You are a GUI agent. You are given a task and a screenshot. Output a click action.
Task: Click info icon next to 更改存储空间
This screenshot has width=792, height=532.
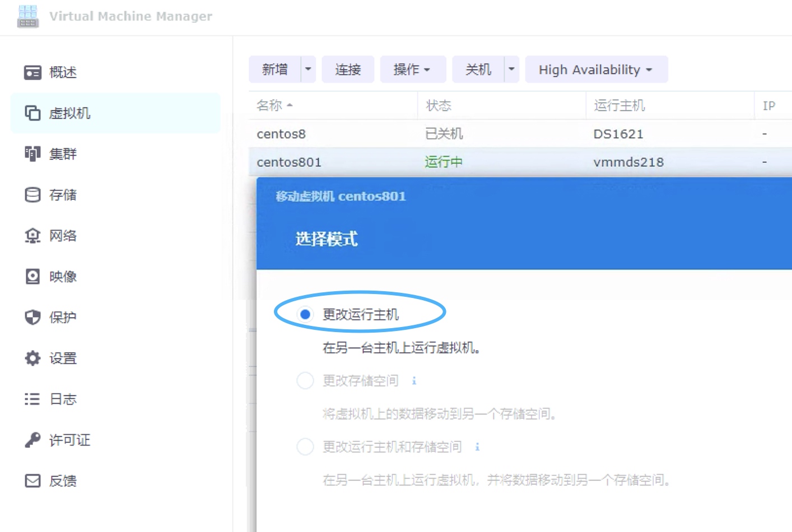(x=414, y=381)
